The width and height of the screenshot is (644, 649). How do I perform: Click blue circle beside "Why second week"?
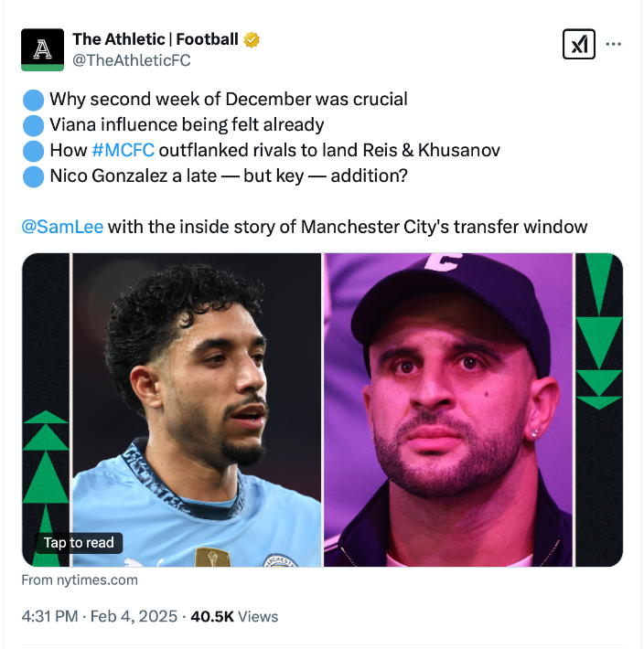pyautogui.click(x=33, y=99)
